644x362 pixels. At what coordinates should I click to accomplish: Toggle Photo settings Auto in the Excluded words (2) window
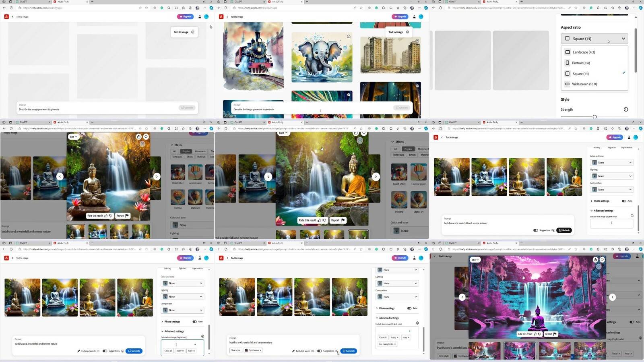click(x=195, y=322)
